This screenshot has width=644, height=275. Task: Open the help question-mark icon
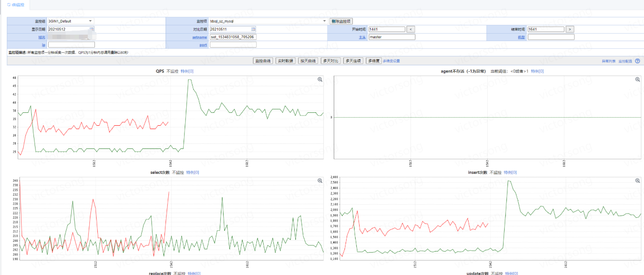pos(637,61)
